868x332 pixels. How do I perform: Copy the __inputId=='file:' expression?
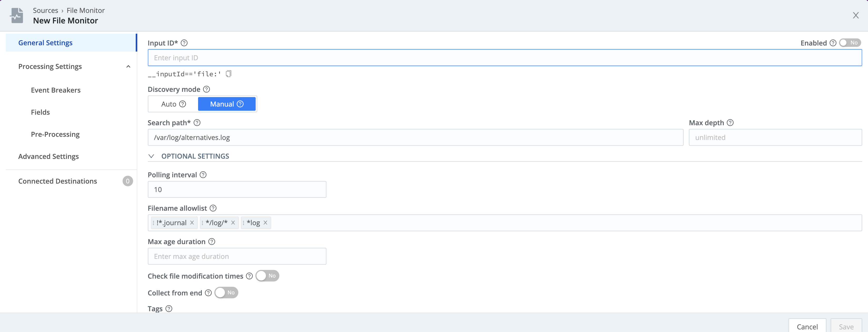pos(229,74)
